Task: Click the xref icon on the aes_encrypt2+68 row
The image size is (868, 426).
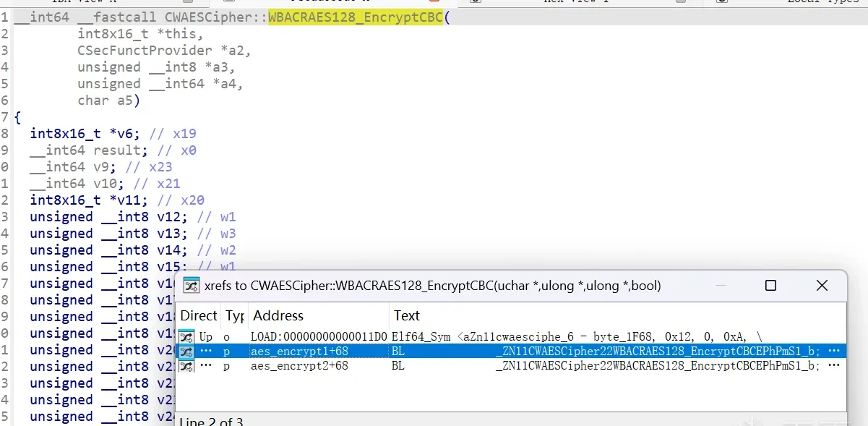Action: coord(186,367)
